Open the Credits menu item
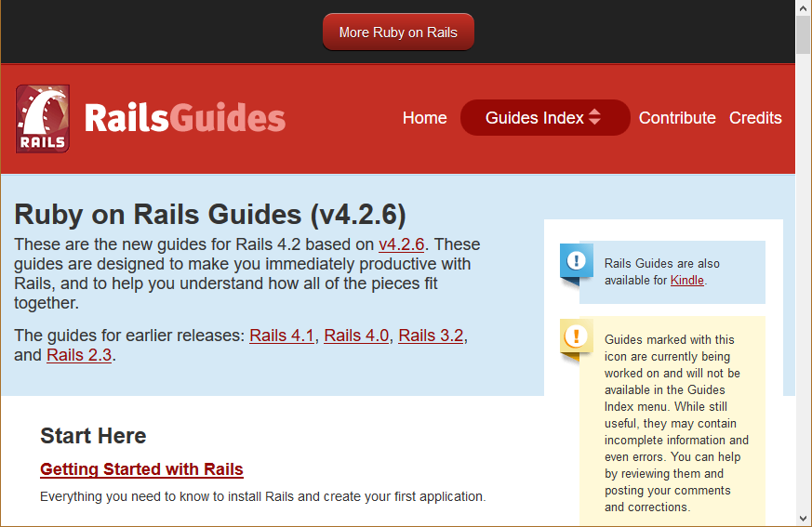812x527 pixels. [x=755, y=118]
